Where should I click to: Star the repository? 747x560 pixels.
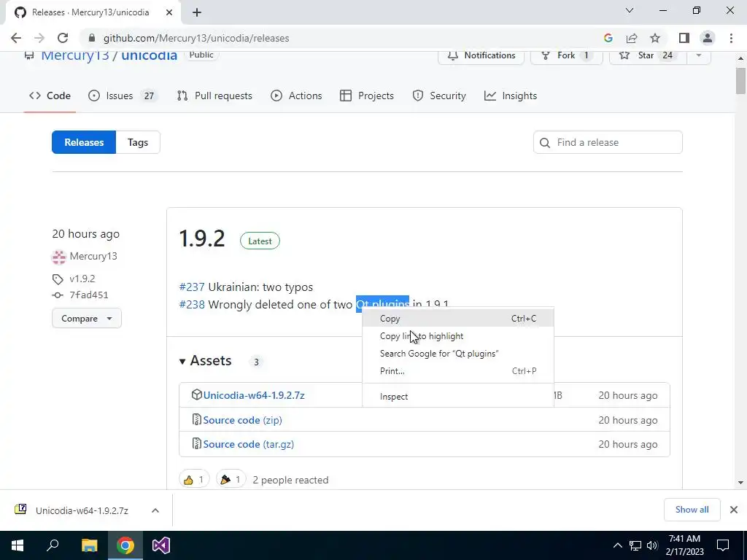[648, 55]
